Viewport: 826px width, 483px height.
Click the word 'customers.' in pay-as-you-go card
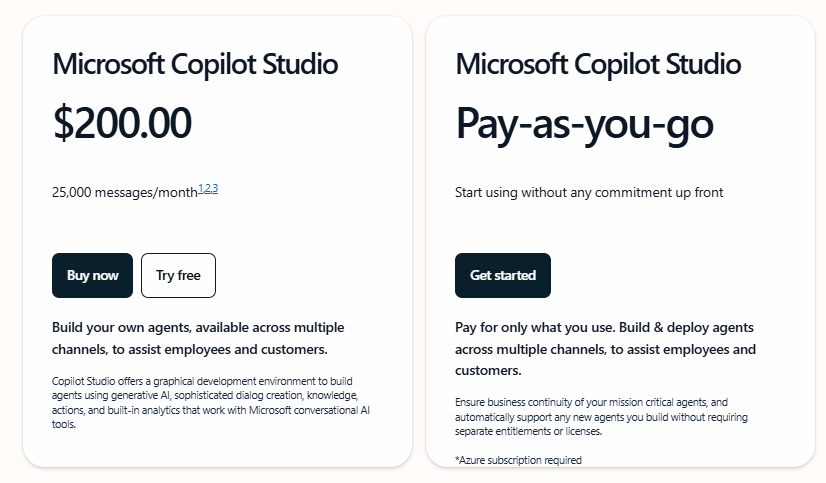pyautogui.click(x=488, y=371)
